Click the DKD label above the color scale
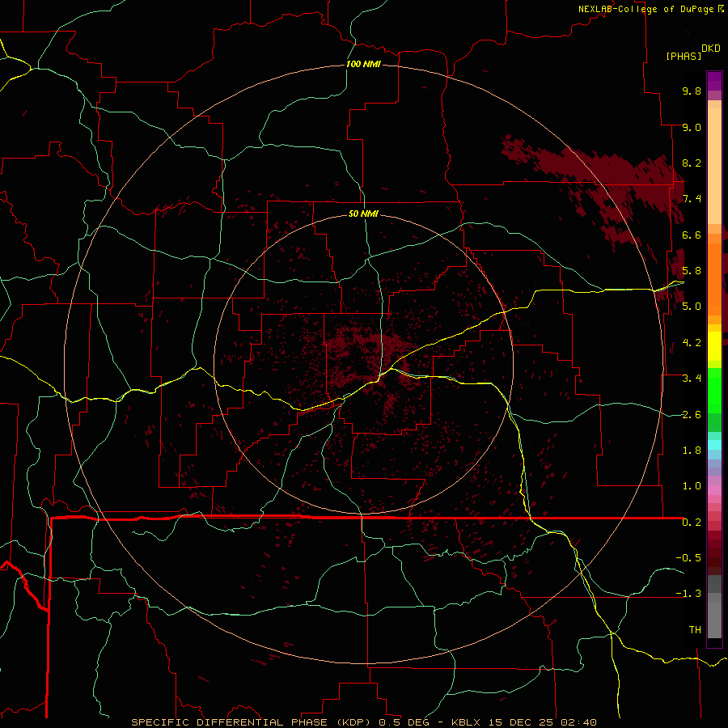Image resolution: width=728 pixels, height=728 pixels. tap(711, 49)
